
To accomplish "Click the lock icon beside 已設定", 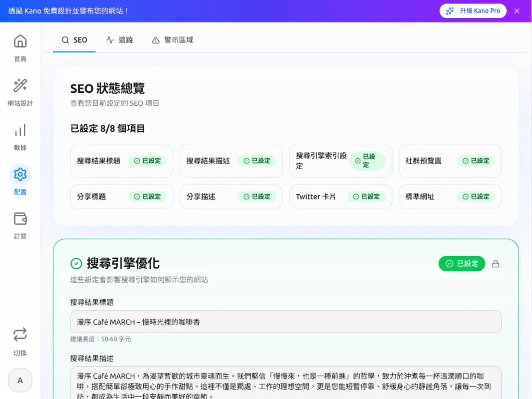I will pyautogui.click(x=495, y=264).
